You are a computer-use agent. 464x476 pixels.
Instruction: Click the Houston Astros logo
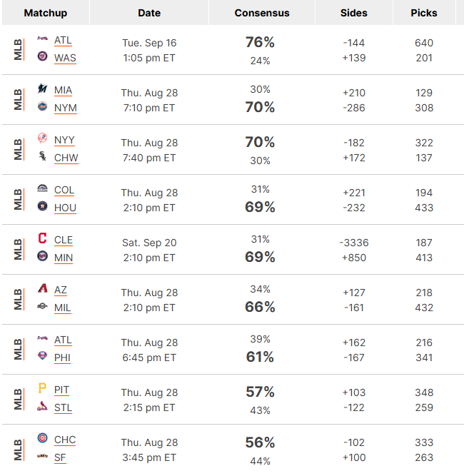point(43,206)
